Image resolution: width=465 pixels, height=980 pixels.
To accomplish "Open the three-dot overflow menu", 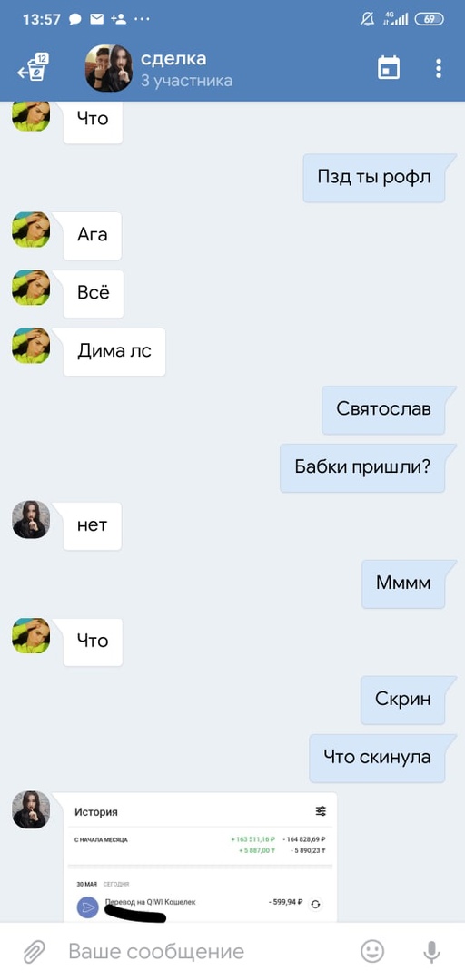I will (x=439, y=68).
